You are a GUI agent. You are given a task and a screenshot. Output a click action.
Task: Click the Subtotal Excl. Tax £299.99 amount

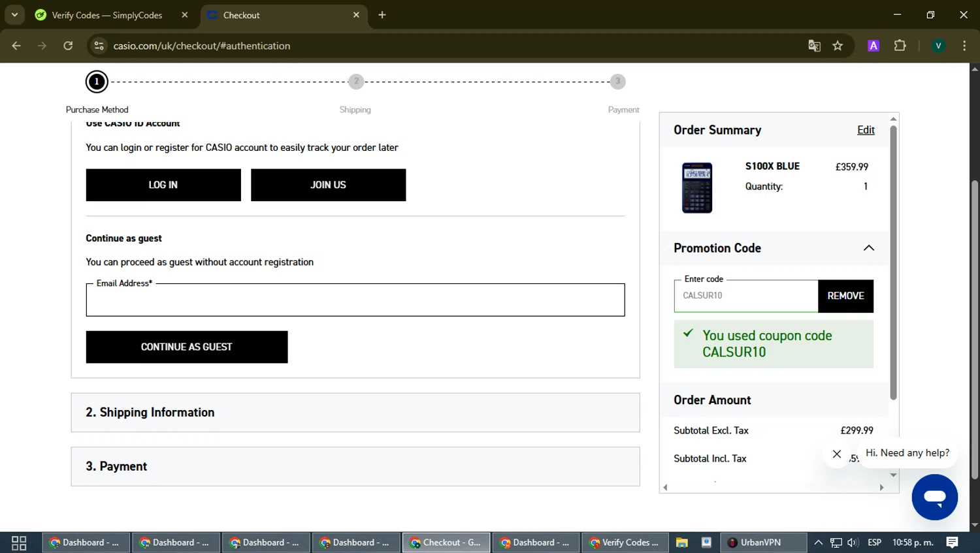(857, 430)
